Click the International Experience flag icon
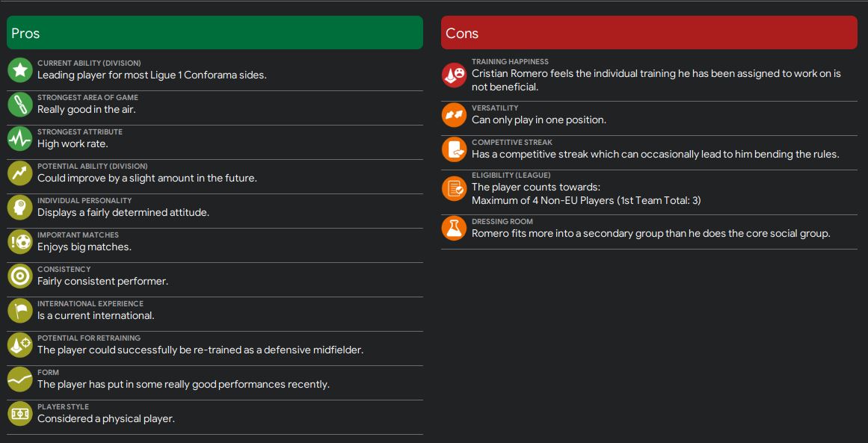868x443 pixels. (20, 311)
